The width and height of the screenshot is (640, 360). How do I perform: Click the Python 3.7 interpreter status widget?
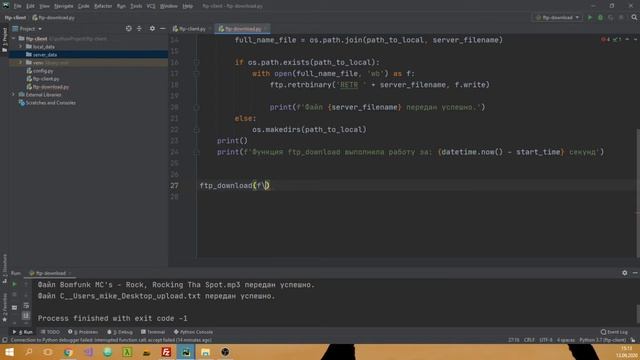point(603,340)
